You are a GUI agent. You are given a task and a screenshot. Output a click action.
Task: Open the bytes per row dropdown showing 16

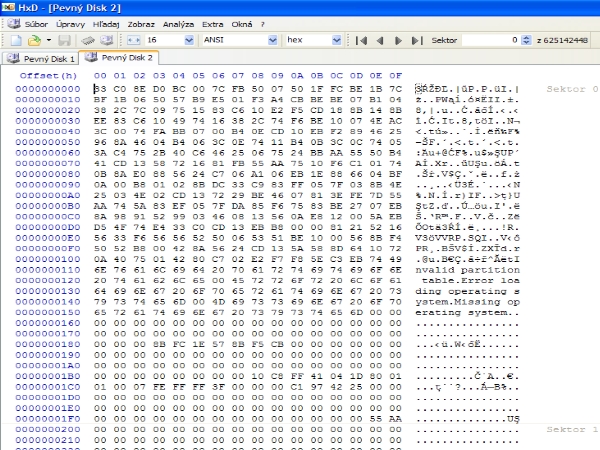(x=189, y=40)
